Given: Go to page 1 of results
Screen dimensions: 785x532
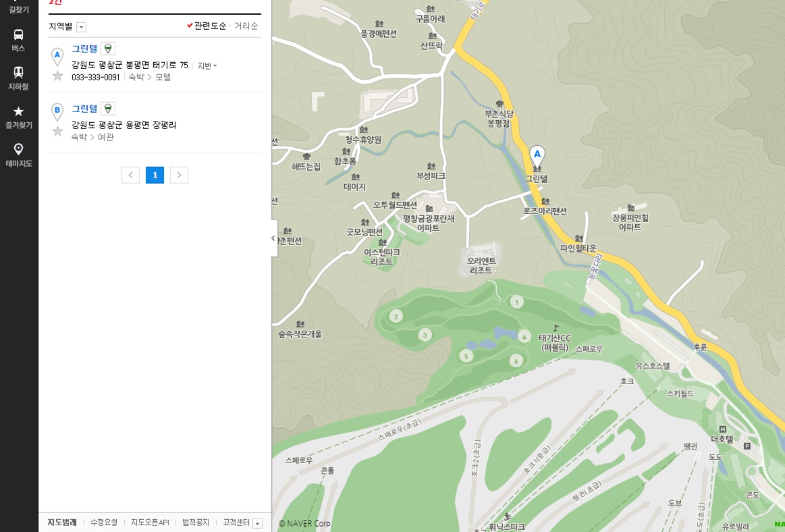Looking at the screenshot, I should (x=155, y=176).
